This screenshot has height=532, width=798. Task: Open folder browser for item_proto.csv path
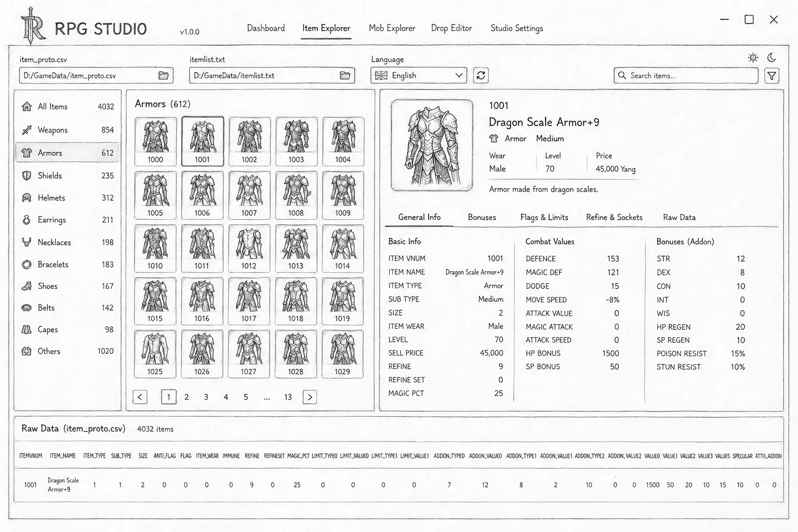click(164, 76)
